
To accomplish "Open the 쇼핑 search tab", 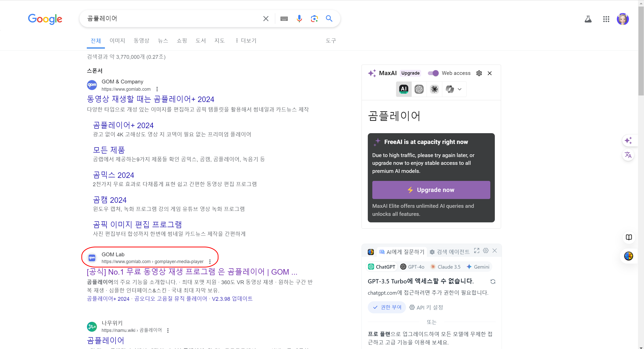I will (x=182, y=41).
